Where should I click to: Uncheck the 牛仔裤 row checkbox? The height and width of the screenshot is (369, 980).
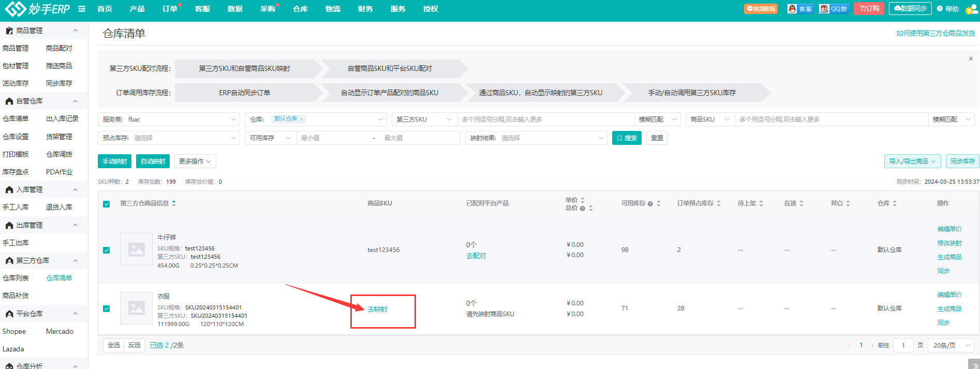(107, 250)
